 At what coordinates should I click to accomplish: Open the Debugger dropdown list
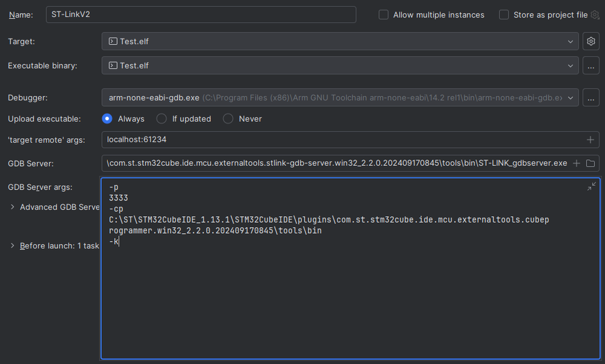[x=570, y=98]
